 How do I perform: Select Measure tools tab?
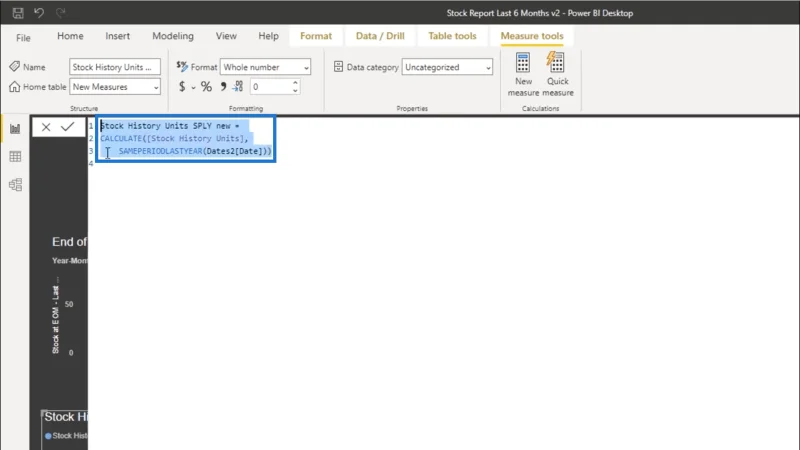click(x=532, y=36)
